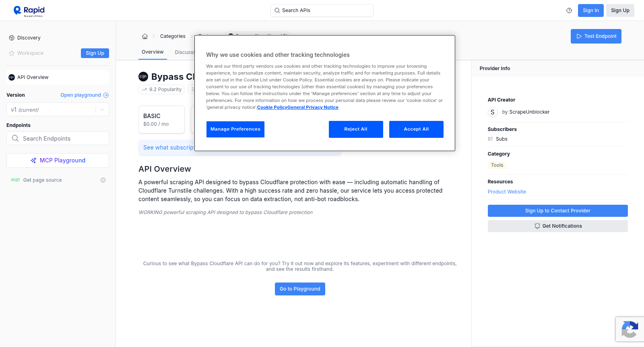This screenshot has width=644, height=347.
Task: Click the sidebar Sign Up button
Action: 95,53
